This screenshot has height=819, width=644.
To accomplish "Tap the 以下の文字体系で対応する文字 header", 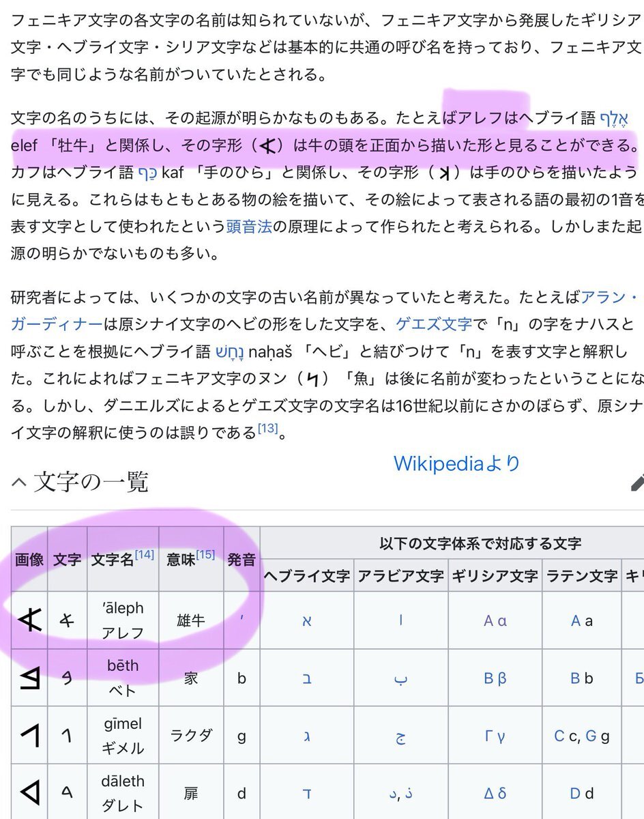I will coord(480,544).
